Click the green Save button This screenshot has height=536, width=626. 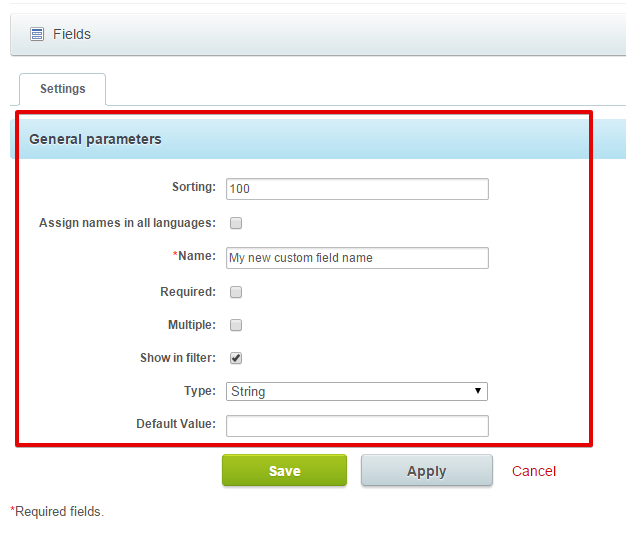click(285, 470)
